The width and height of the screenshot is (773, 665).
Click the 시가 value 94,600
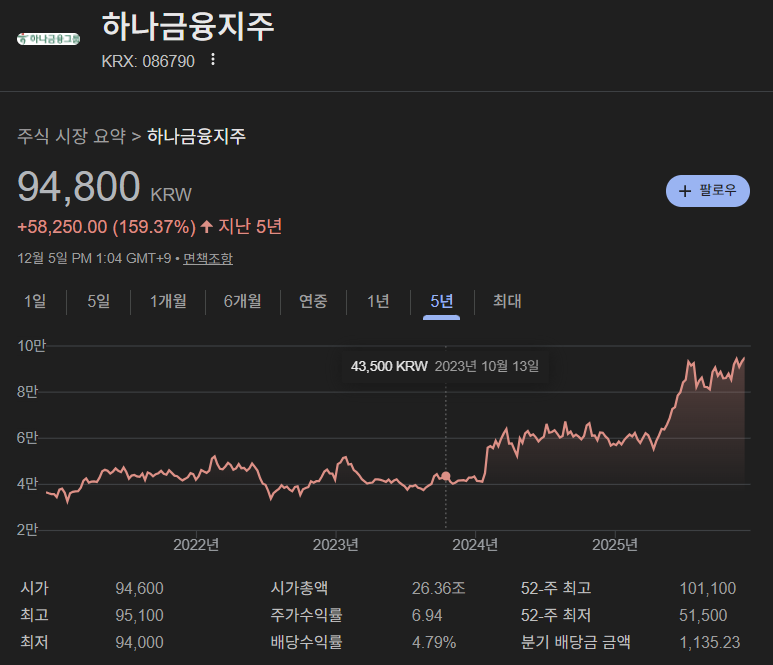pos(140,588)
